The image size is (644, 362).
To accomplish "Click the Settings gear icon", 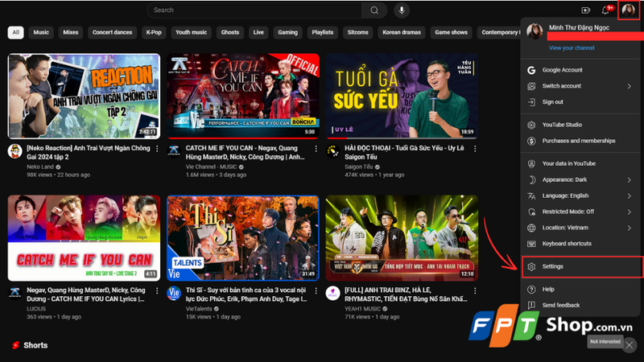I will pyautogui.click(x=531, y=267).
